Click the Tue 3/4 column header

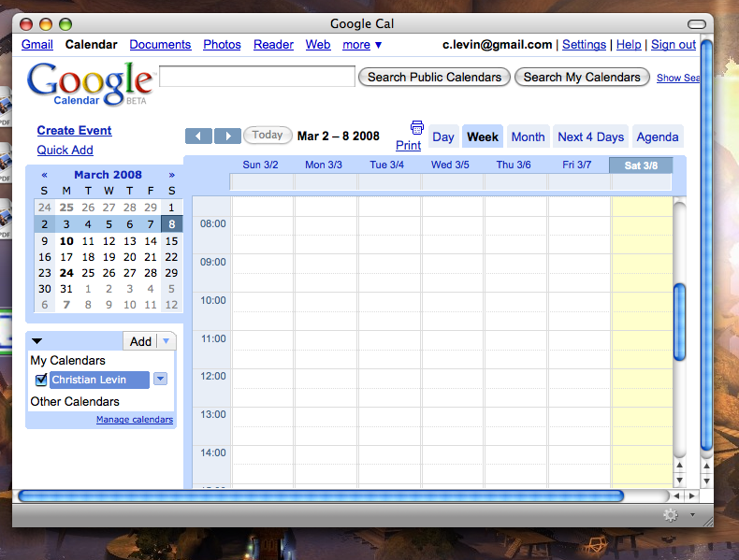(x=386, y=165)
